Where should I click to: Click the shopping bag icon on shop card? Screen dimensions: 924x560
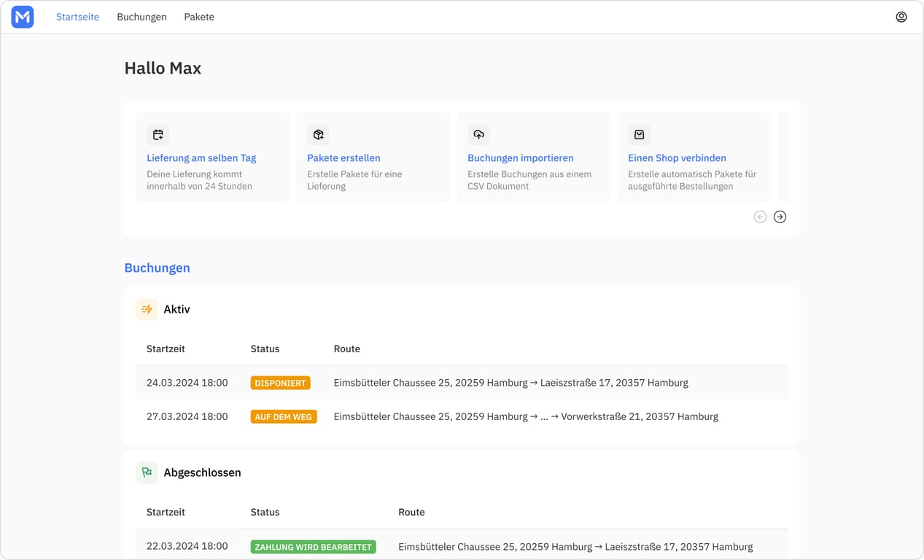pyautogui.click(x=639, y=135)
